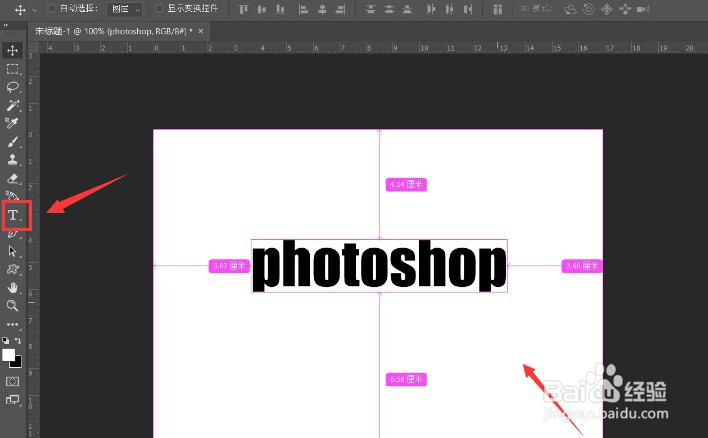Select the Path Selection arrow tool
The height and width of the screenshot is (438, 708).
click(12, 252)
